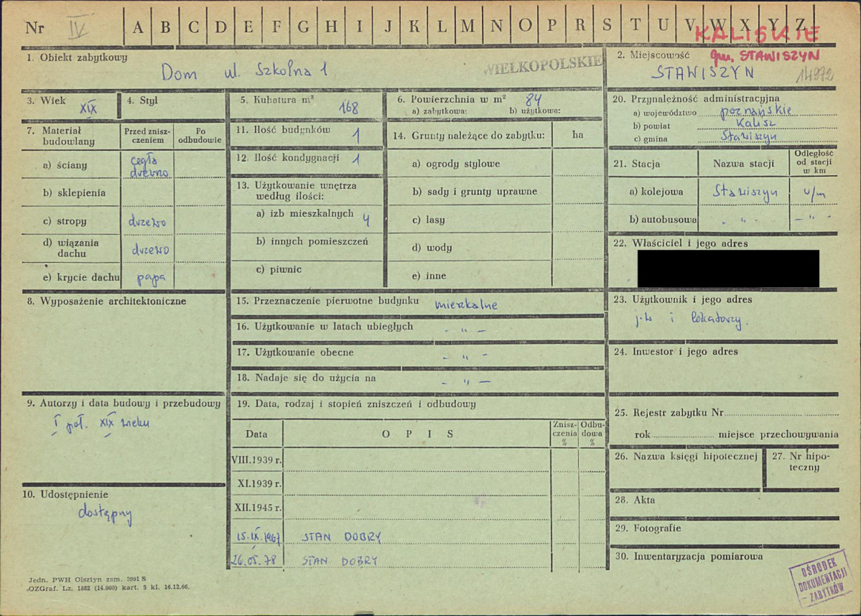Click the województwo poznańskie entry
The width and height of the screenshot is (861, 616).
(x=755, y=111)
